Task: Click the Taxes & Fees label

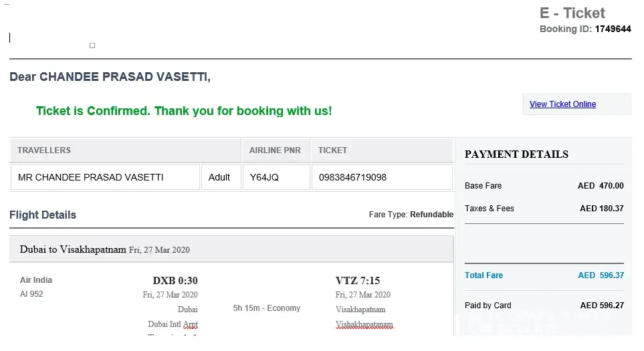Action: [490, 209]
